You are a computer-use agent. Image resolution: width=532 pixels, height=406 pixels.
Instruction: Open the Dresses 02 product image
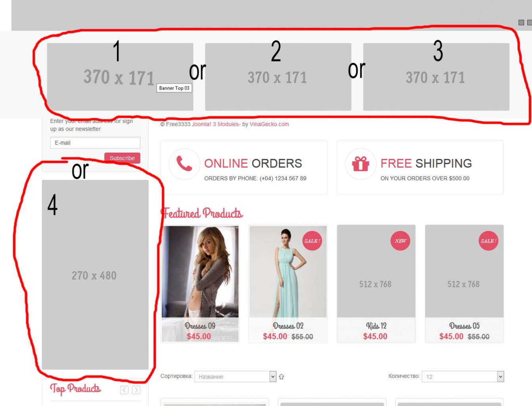pyautogui.click(x=288, y=272)
